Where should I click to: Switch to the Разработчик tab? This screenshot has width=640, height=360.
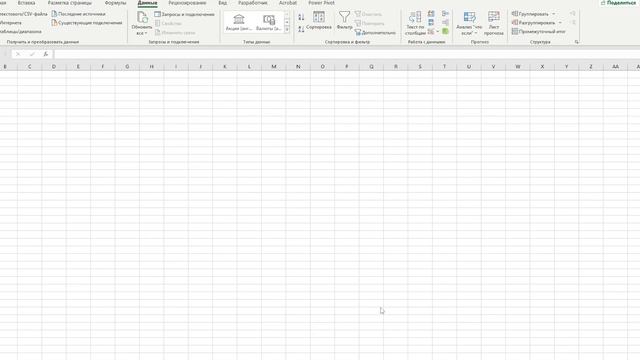click(253, 3)
